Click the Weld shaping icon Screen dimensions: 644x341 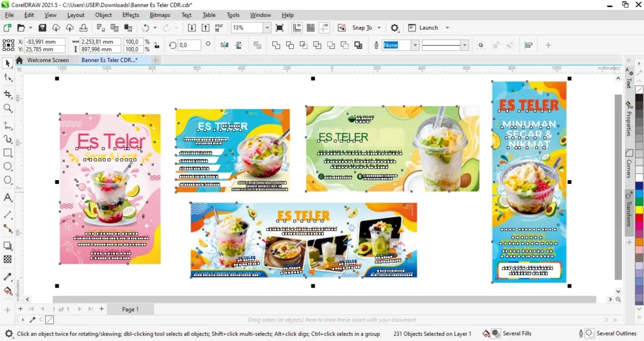click(276, 45)
